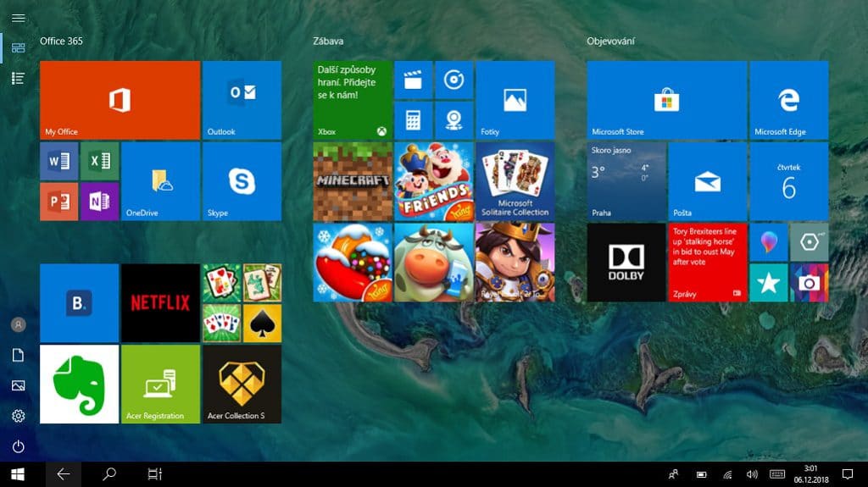Switch to pinned tiles view

point(19,47)
